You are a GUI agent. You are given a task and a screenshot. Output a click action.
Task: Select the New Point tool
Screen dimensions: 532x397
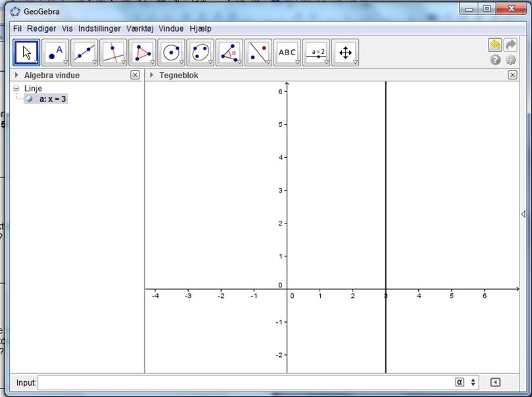coord(56,53)
